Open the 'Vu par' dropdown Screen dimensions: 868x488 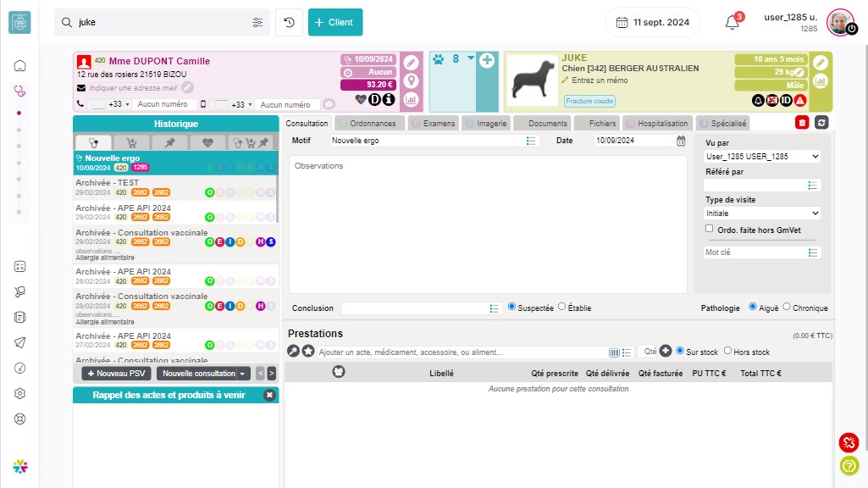click(x=762, y=157)
